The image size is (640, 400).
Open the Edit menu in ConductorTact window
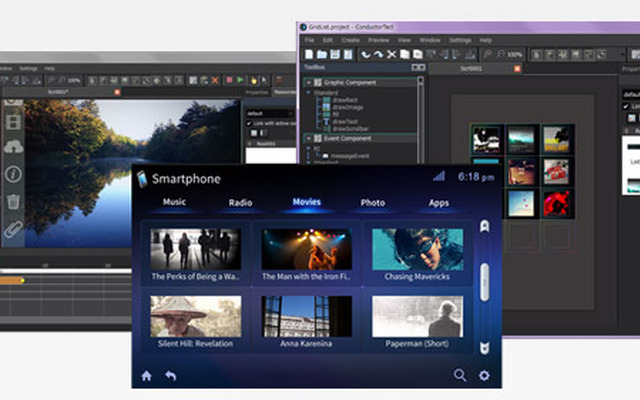[328, 40]
